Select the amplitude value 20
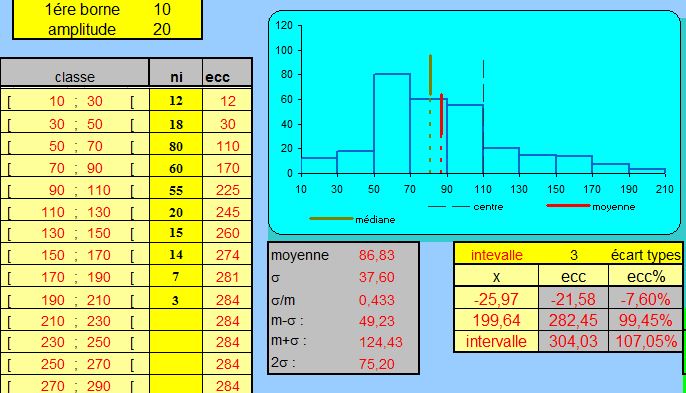This screenshot has height=393, width=686. (x=162, y=29)
